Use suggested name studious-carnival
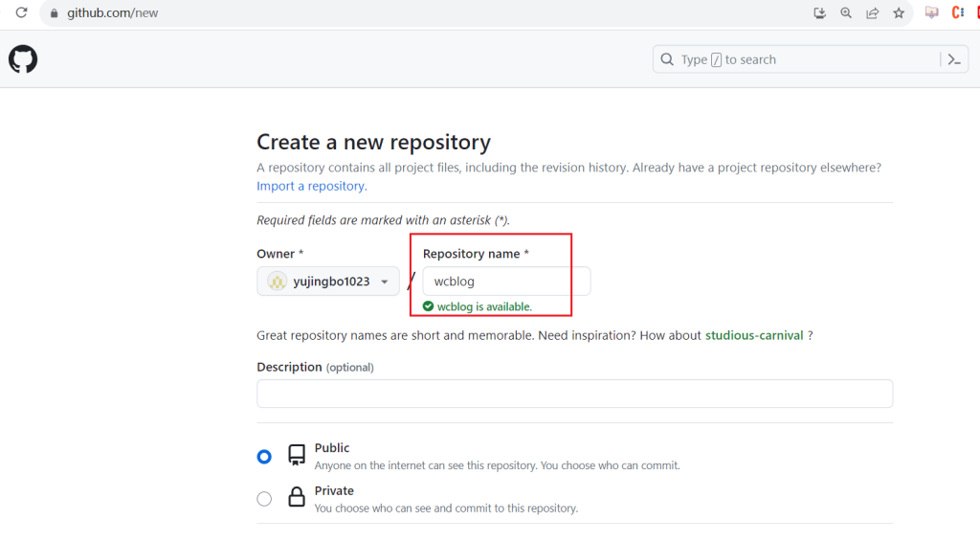980x543 pixels. pos(754,335)
